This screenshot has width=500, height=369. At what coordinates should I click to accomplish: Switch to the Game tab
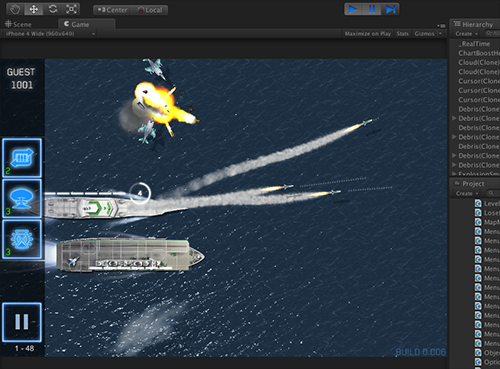tap(87, 24)
